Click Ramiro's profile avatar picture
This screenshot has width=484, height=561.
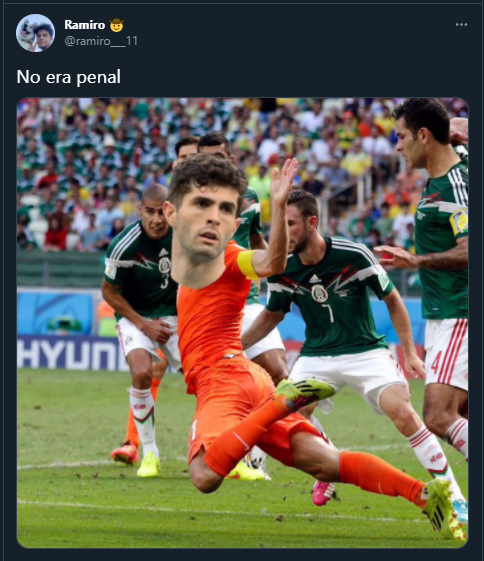35,33
